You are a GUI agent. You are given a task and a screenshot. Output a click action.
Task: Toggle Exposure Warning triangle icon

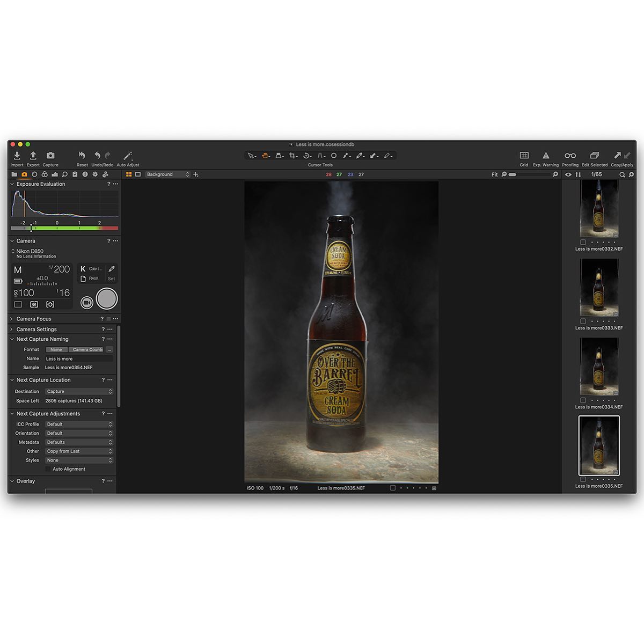pos(546,156)
